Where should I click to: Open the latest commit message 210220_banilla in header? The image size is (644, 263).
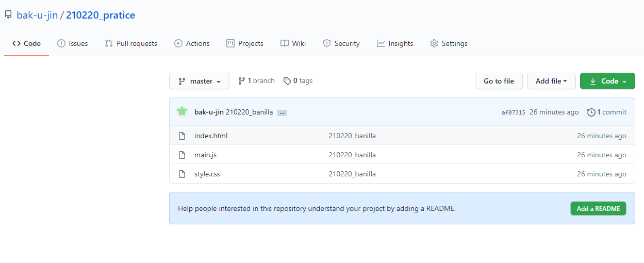[250, 112]
